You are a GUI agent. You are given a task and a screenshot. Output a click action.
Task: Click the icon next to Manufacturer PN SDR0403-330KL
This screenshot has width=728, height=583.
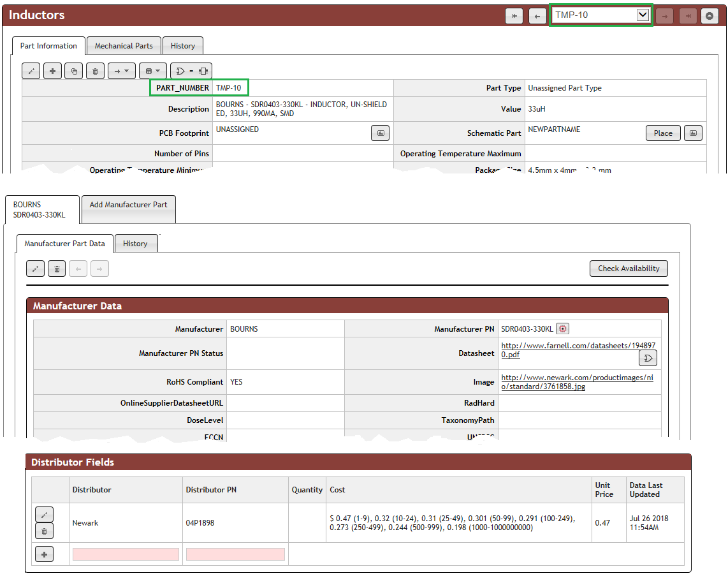pos(563,328)
